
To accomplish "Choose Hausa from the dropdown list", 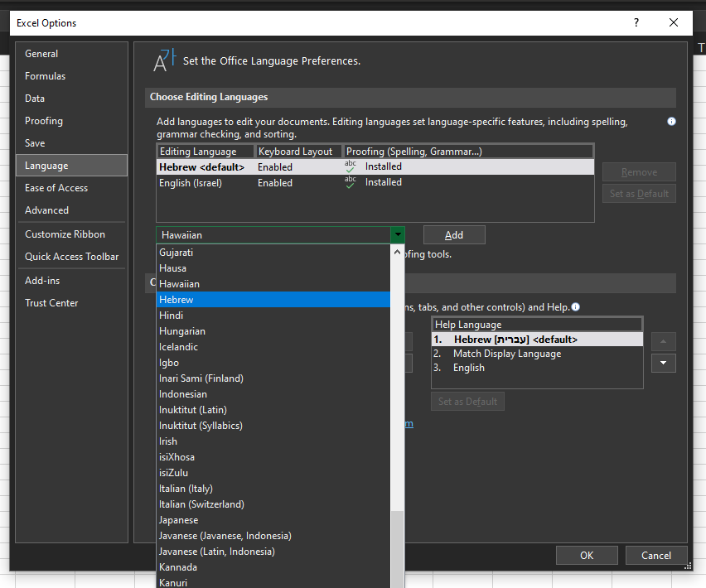I will pos(273,268).
